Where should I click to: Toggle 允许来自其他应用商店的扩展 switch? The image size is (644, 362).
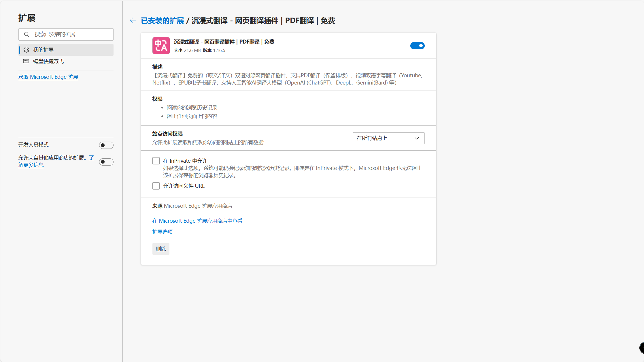click(106, 162)
